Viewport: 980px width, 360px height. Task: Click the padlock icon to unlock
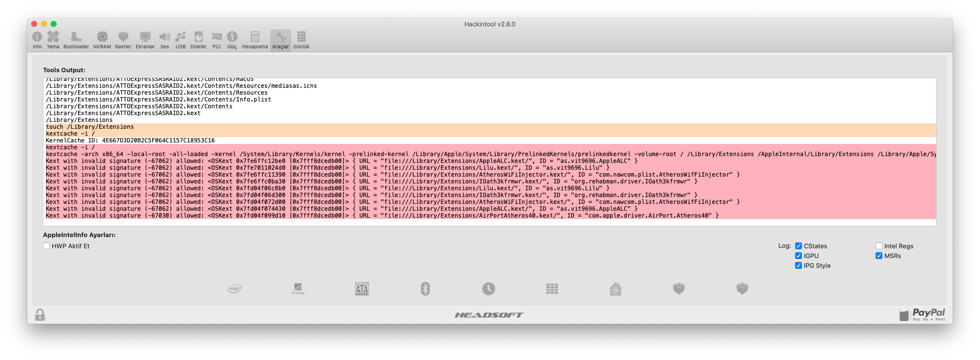[40, 315]
